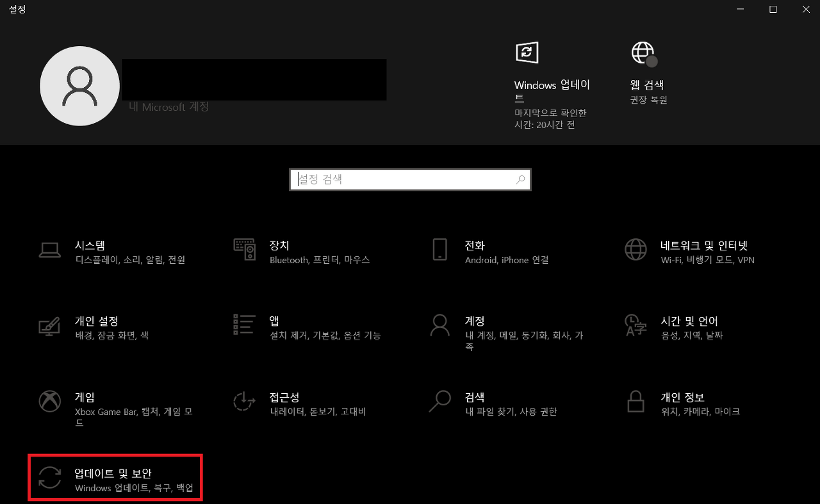Viewport: 820px width, 504px height.
Task: Open the 시스템 monitor icon
Action: coord(49,250)
